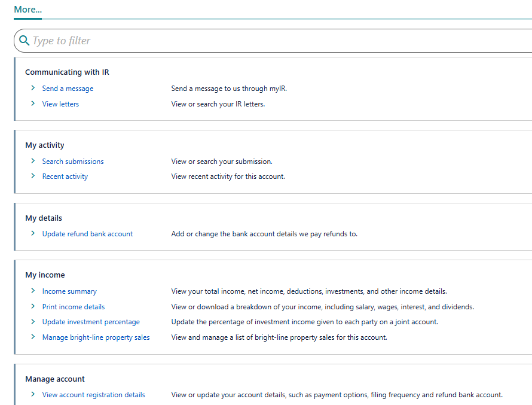Open View letters

click(x=60, y=103)
